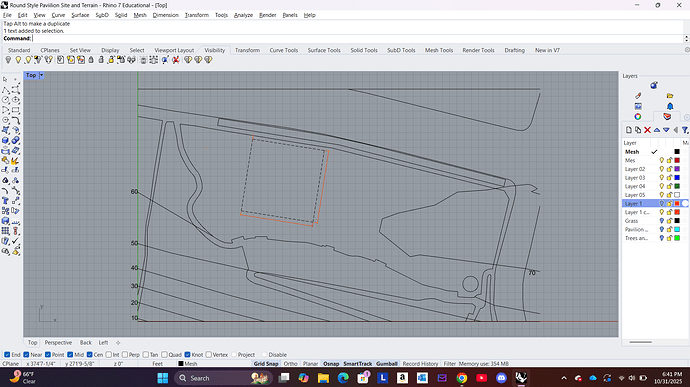
Task: Toggle Ortho in status bar
Action: (x=290, y=364)
